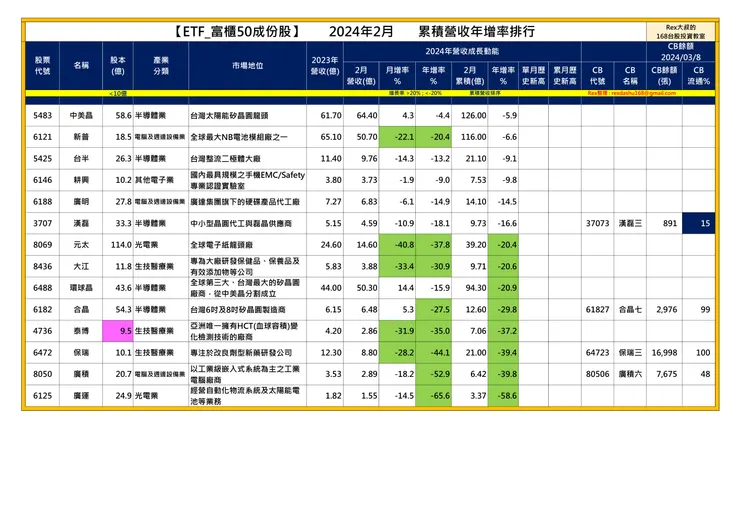
Task: Select the 股本(億) column header
Action: tap(118, 66)
